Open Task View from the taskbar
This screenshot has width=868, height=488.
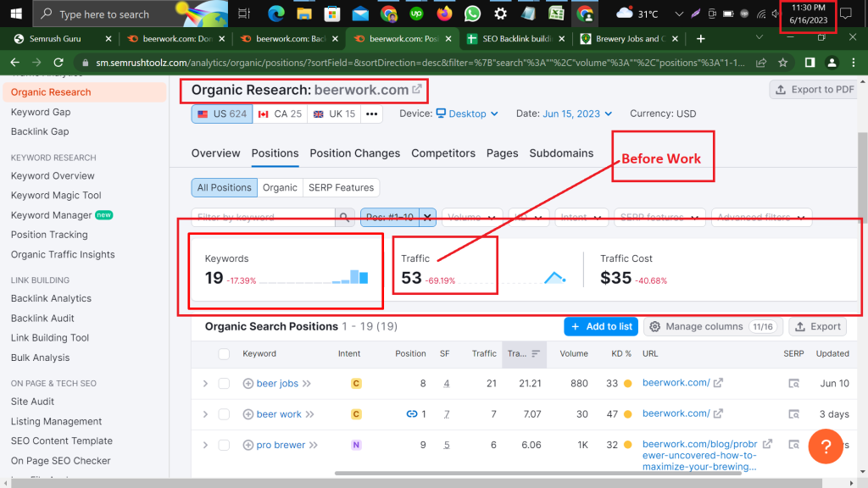pyautogui.click(x=243, y=14)
